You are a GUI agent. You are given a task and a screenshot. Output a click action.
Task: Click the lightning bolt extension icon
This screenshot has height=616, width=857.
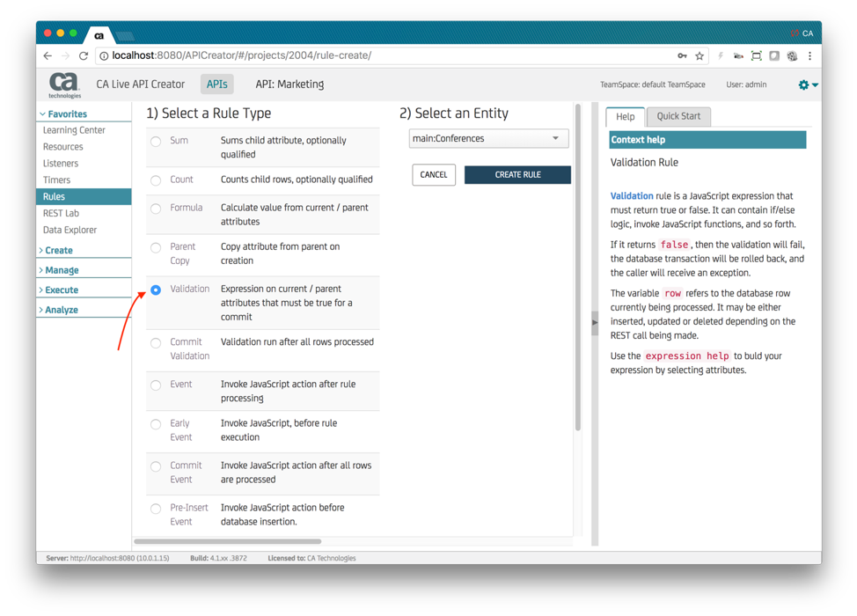pos(721,55)
